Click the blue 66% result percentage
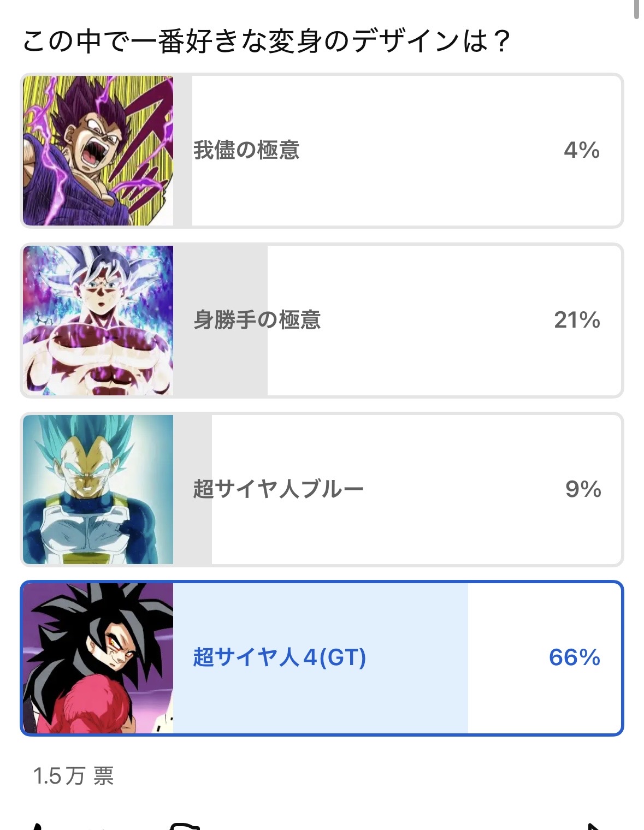Screen dimensions: 644x830 tap(574, 657)
